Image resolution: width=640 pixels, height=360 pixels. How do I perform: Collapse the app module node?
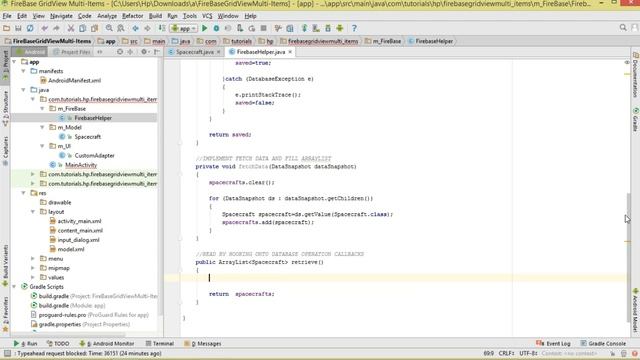[14, 62]
